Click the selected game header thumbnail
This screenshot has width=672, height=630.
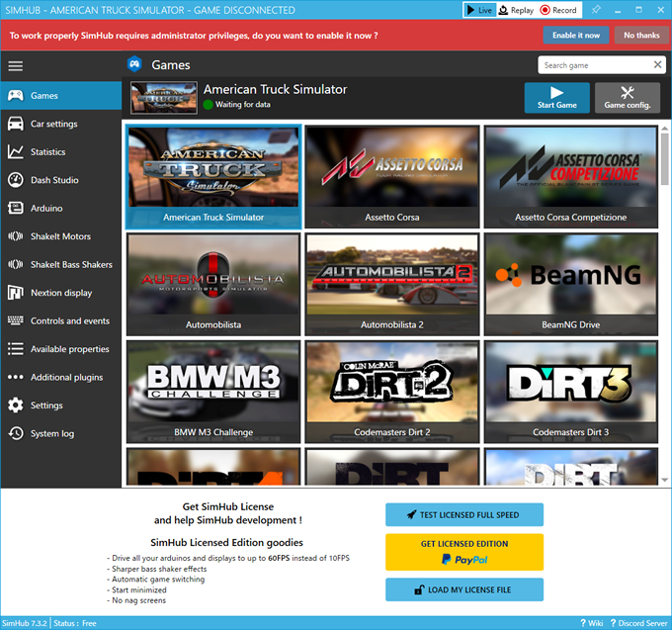coord(164,98)
